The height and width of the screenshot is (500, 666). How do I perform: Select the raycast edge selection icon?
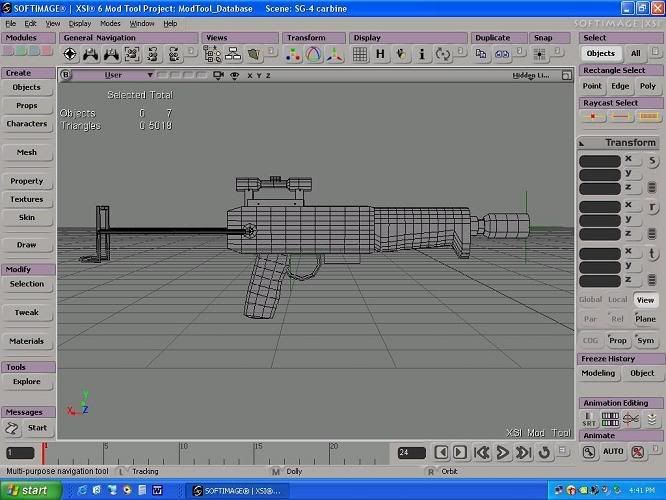(621, 116)
